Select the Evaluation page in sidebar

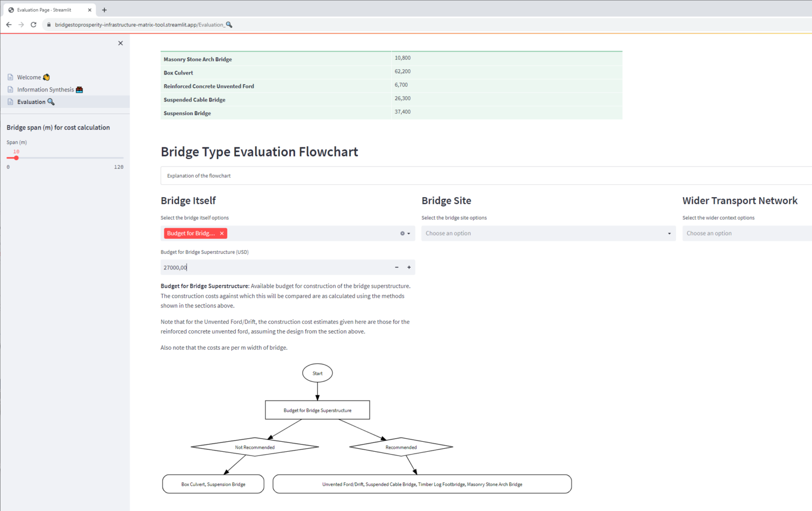pyautogui.click(x=31, y=102)
